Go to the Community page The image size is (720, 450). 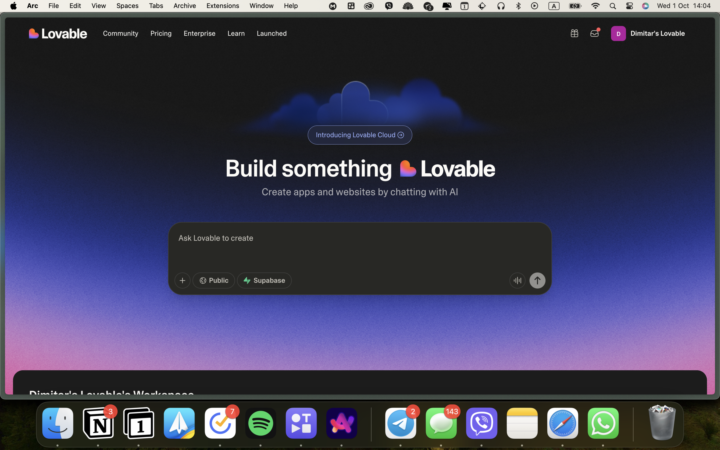coord(120,33)
